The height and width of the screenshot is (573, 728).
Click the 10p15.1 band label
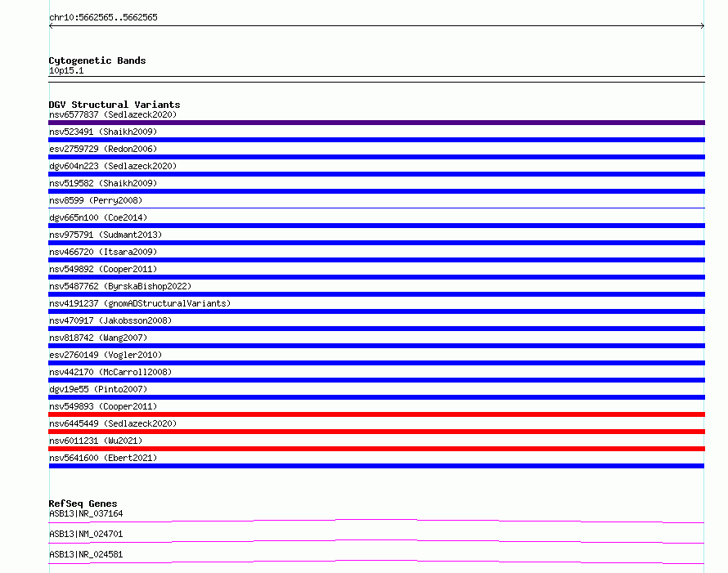coord(66,70)
